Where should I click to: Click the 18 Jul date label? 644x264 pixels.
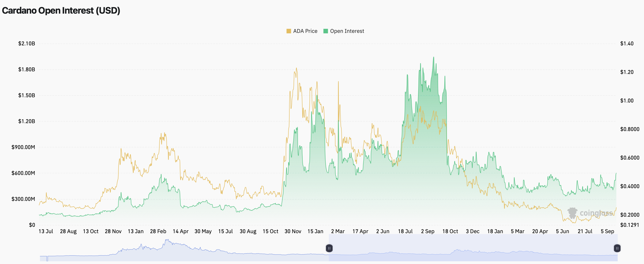(x=405, y=232)
